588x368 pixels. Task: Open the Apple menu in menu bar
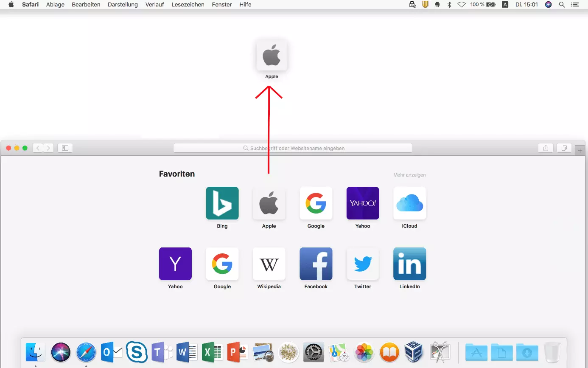click(11, 5)
